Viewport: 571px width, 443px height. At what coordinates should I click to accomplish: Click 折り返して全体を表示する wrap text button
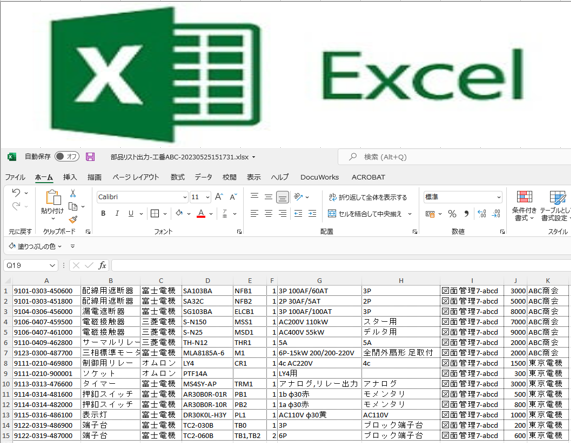[367, 197]
